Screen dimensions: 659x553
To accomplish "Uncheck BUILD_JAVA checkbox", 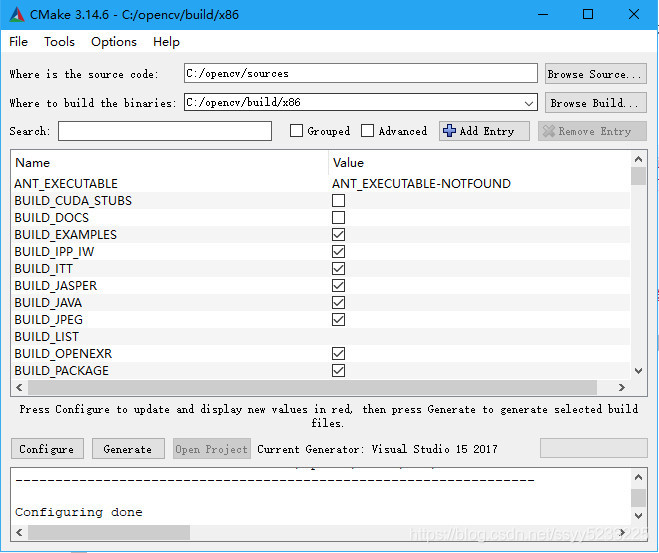I will point(338,303).
